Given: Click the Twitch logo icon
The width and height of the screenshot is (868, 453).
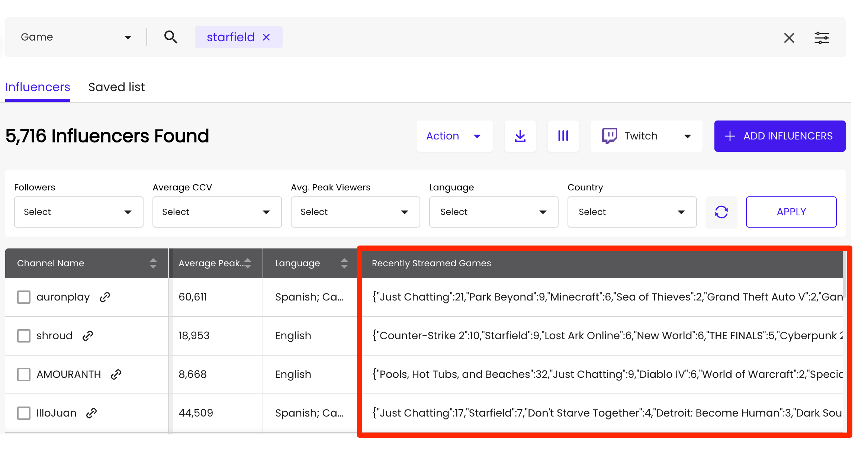Looking at the screenshot, I should point(610,136).
